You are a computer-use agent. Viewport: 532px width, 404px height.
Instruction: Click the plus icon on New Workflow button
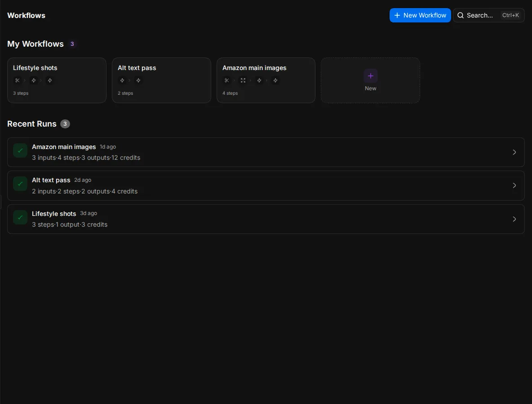[397, 15]
